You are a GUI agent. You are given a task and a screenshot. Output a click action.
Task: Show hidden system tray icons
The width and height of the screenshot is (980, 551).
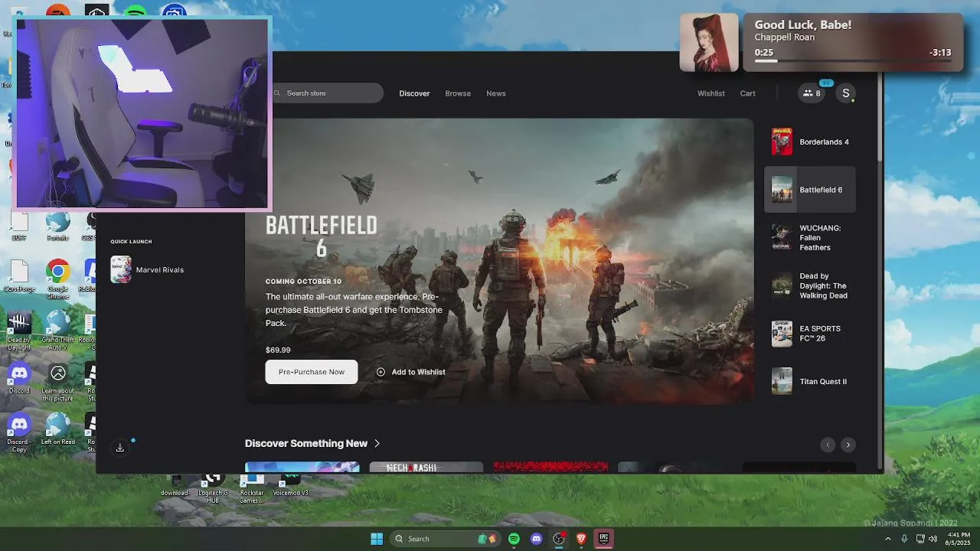[888, 539]
